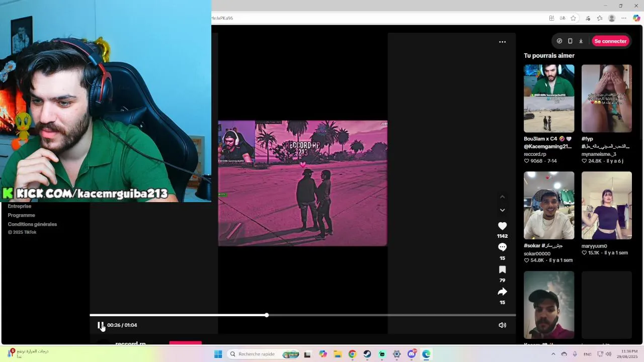
Task: Mute the video with the speaker icon
Action: coord(502,325)
